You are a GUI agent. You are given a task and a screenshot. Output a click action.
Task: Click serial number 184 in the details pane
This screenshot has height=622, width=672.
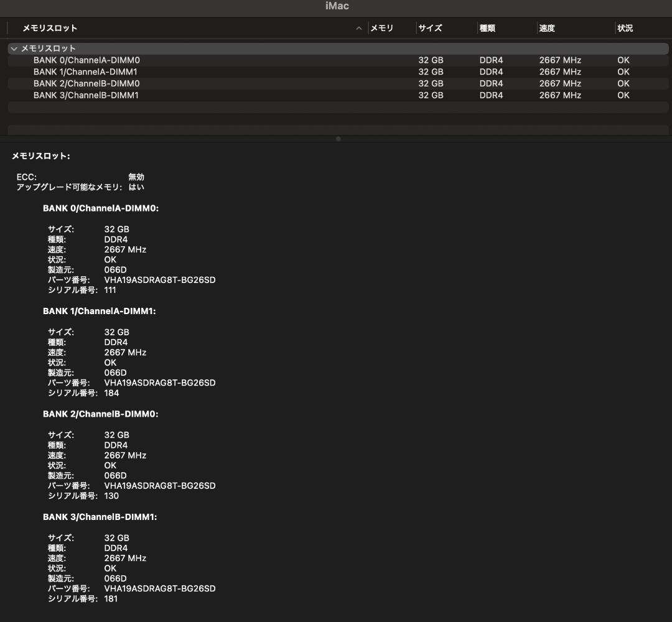[x=111, y=393]
